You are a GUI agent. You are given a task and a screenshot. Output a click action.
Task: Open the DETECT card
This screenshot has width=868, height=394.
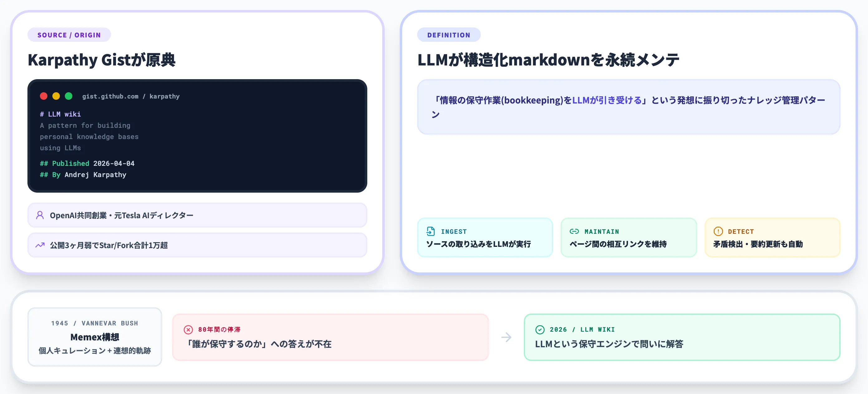772,238
